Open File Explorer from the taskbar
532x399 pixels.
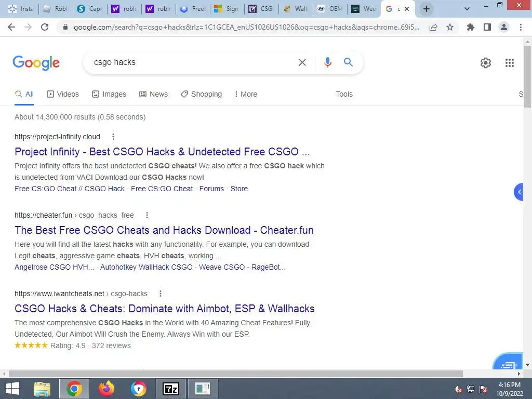pyautogui.click(x=42, y=389)
